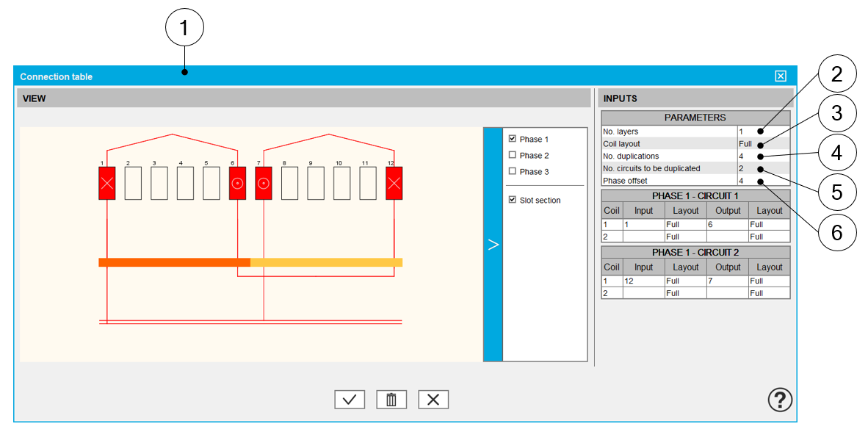Open help with the question mark icon
The image size is (868, 432).
[x=780, y=400]
